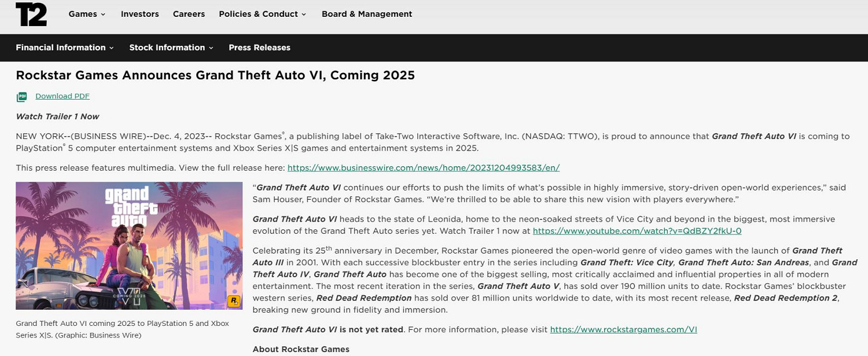Click the Grand Theft Auto VI artwork

(129, 245)
